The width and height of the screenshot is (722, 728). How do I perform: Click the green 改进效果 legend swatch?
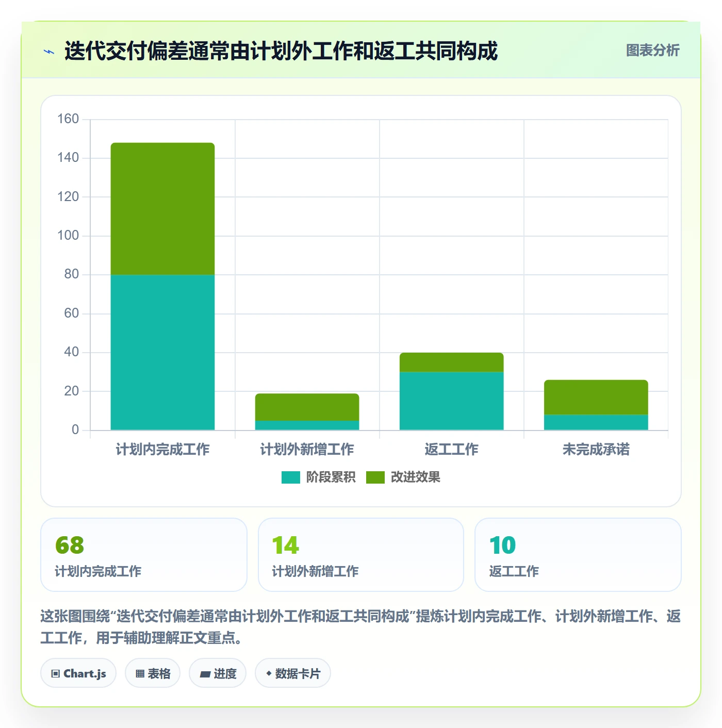375,477
